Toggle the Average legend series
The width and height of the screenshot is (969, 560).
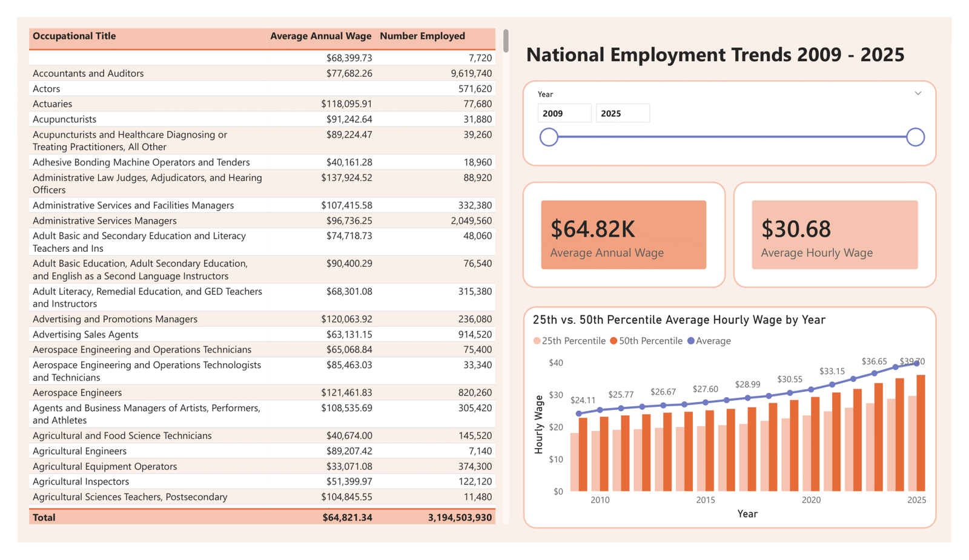tap(709, 341)
